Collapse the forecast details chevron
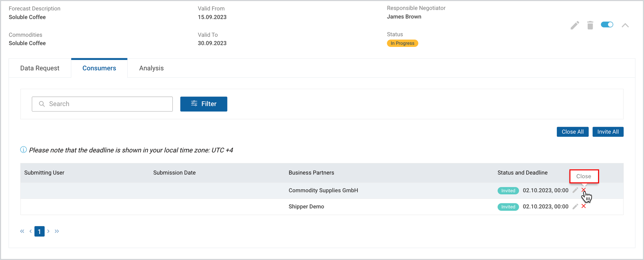Image resolution: width=644 pixels, height=260 pixels. coord(625,25)
